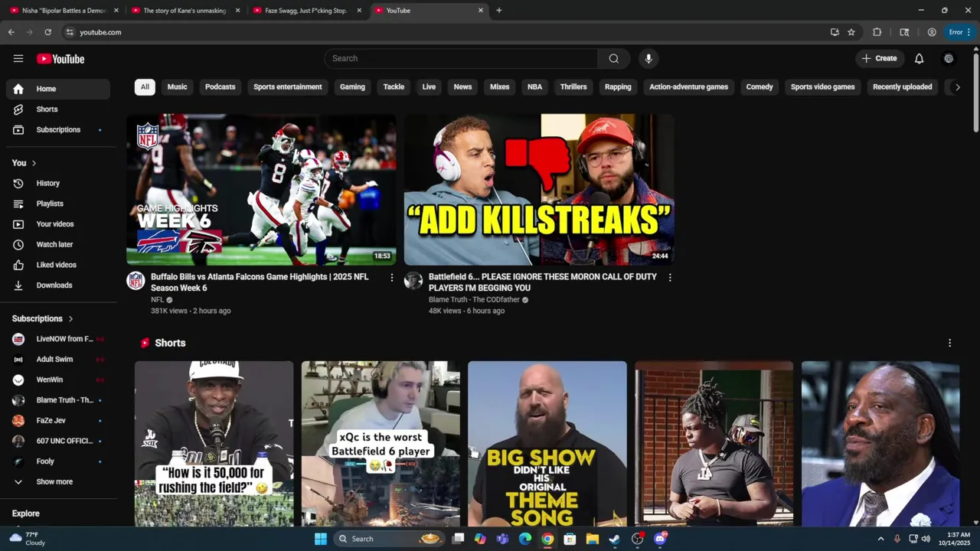Image resolution: width=980 pixels, height=551 pixels.
Task: Expand the Subscriptions section header
Action: click(x=43, y=318)
